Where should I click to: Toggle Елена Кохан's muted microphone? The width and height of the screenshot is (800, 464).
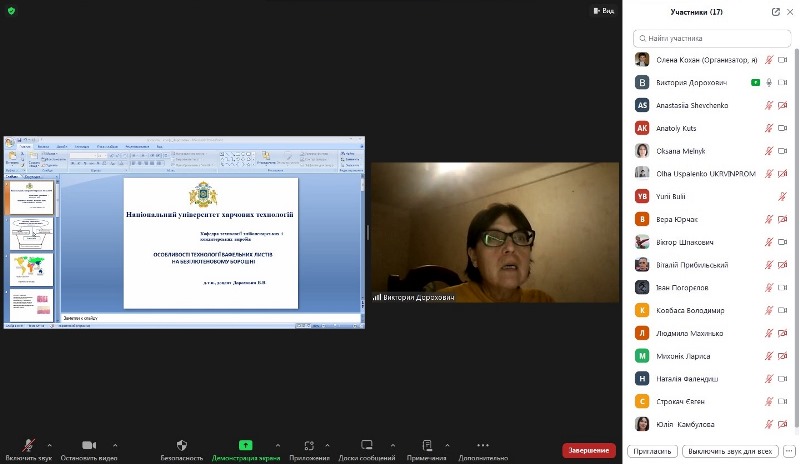769,60
